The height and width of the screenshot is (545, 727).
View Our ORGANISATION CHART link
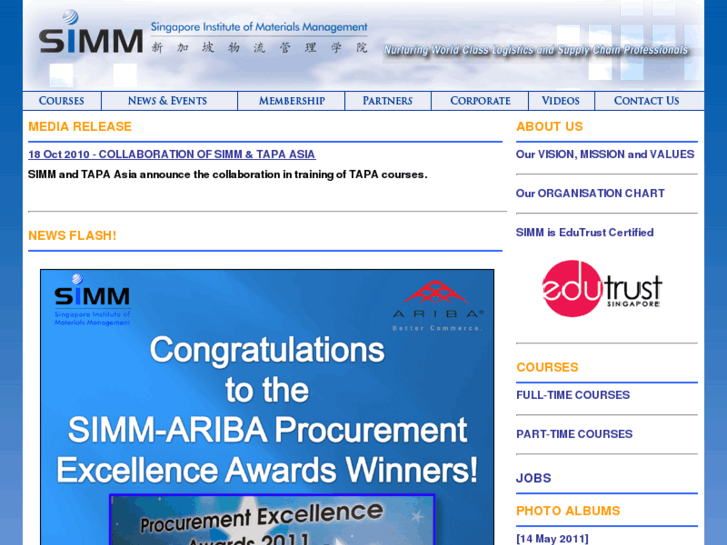(x=590, y=193)
